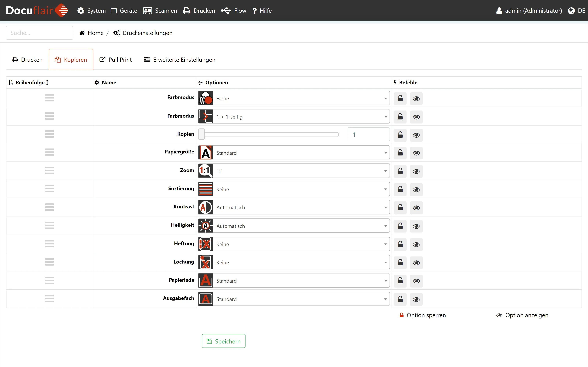Click the lock icon for Papiergröße
This screenshot has height=367, width=588.
pyautogui.click(x=400, y=153)
